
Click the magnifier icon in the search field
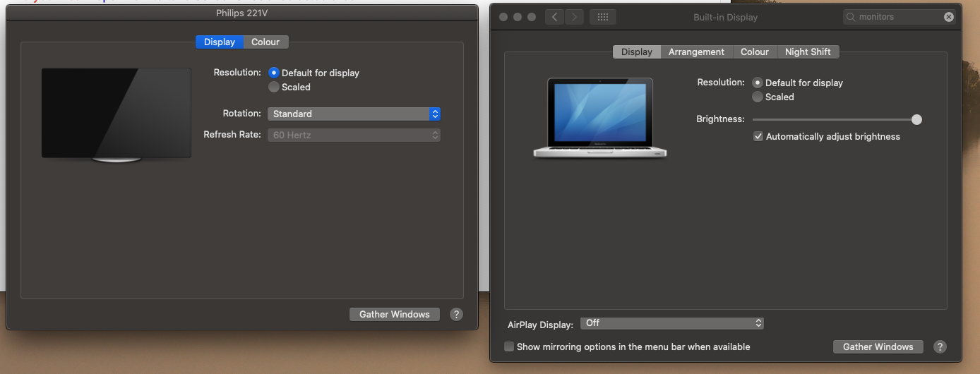click(x=851, y=17)
